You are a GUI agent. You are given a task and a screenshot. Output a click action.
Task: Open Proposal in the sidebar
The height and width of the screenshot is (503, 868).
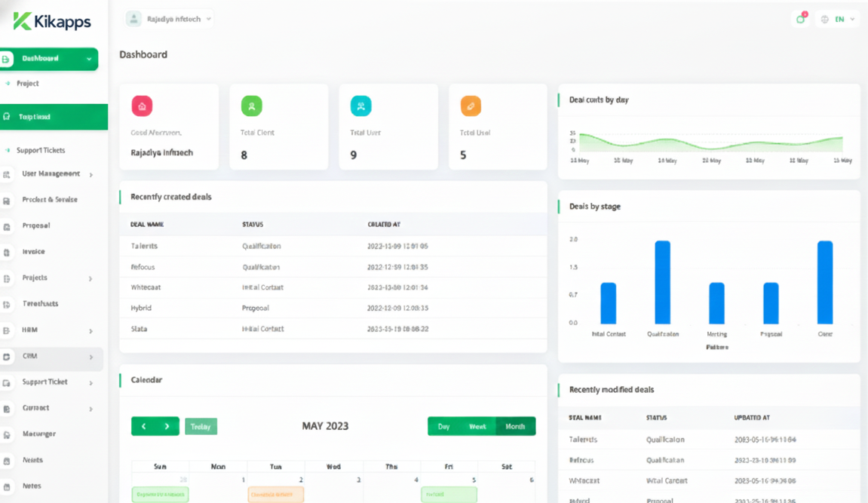[x=35, y=225]
